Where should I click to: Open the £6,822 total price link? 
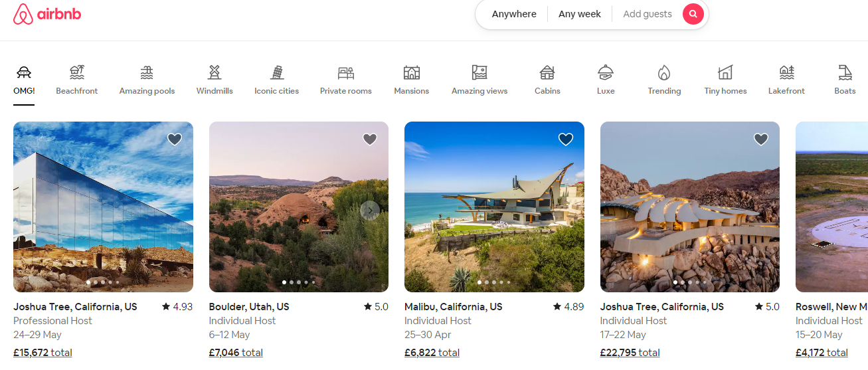pos(432,353)
